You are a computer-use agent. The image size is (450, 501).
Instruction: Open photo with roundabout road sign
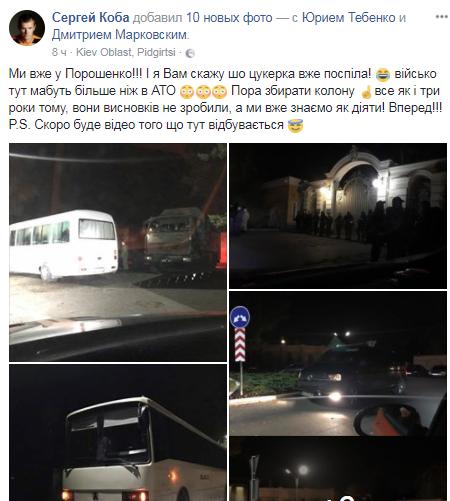click(x=338, y=364)
